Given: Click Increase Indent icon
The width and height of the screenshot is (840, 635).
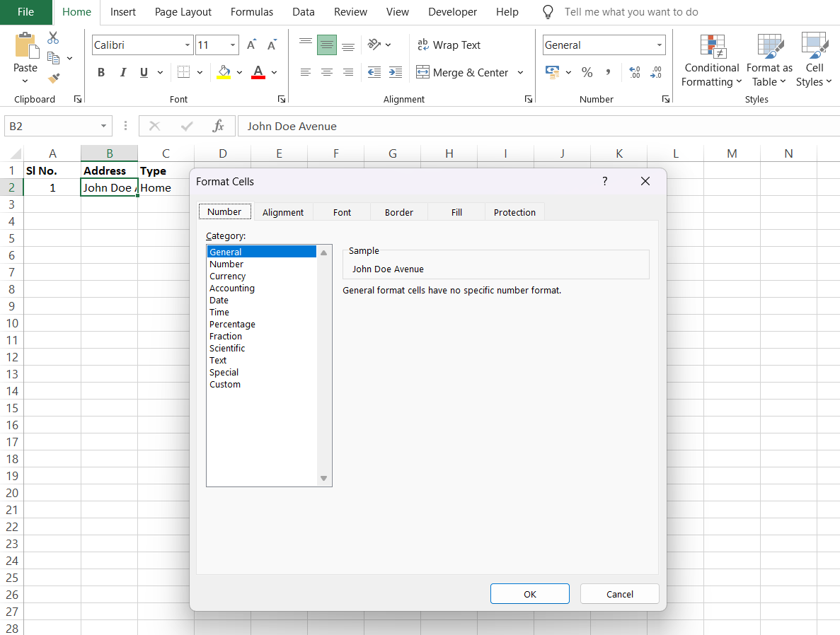Looking at the screenshot, I should coord(396,72).
